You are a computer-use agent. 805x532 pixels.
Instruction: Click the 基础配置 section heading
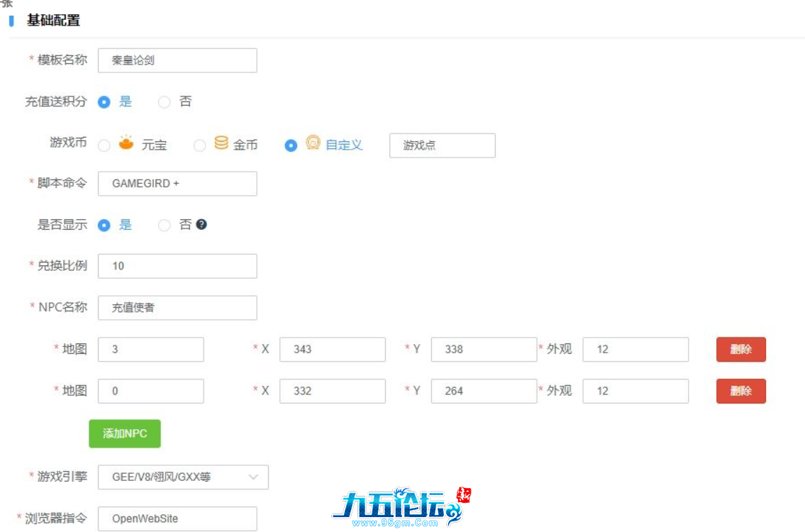(x=53, y=21)
